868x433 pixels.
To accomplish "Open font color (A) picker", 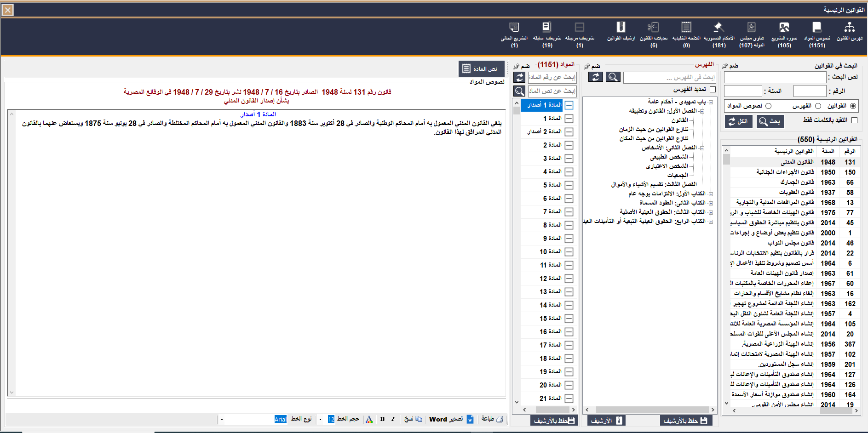I will pos(369,419).
